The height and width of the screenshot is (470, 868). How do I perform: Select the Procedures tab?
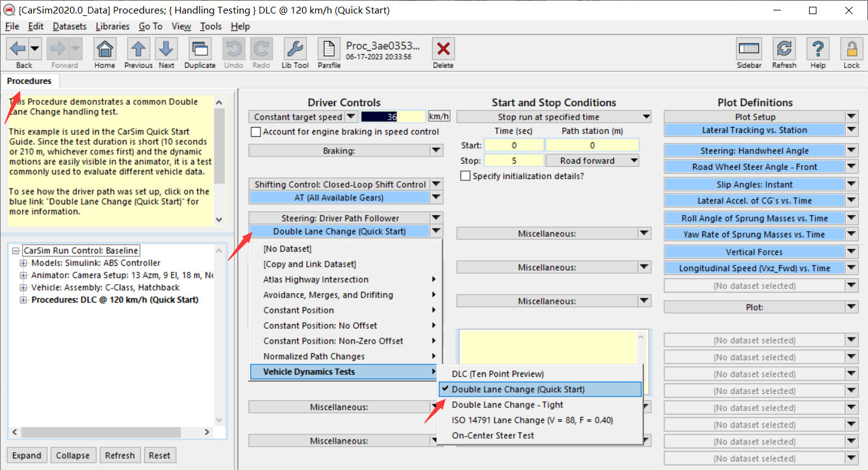pos(29,81)
